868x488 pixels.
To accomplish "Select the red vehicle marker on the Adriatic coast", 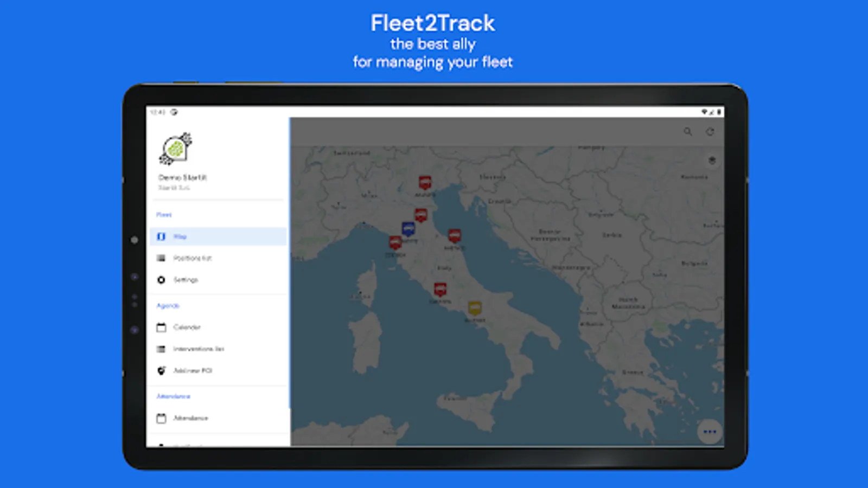I will pyautogui.click(x=455, y=236).
